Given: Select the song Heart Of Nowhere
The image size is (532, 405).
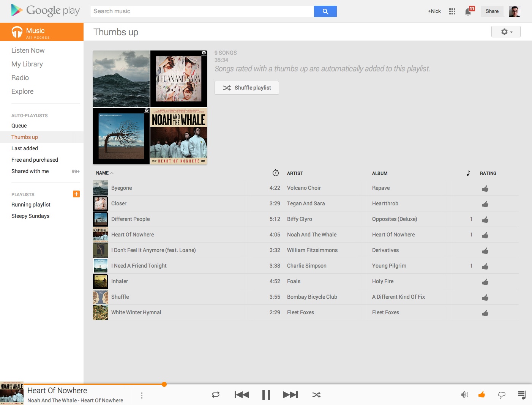Looking at the screenshot, I should pyautogui.click(x=133, y=235).
